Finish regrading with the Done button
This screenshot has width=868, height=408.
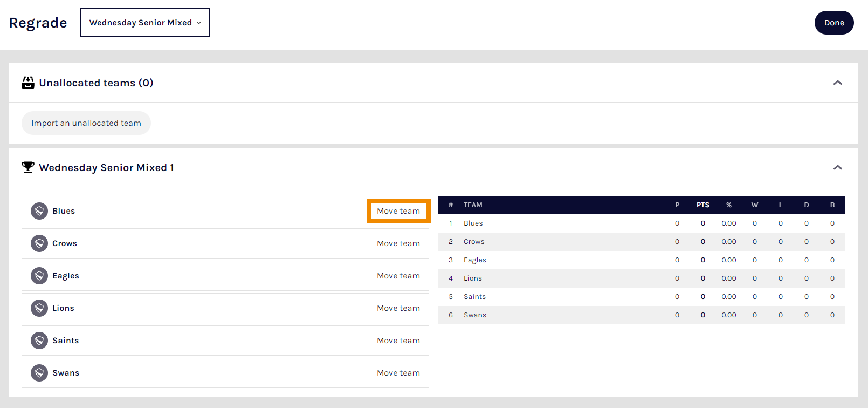click(x=834, y=23)
